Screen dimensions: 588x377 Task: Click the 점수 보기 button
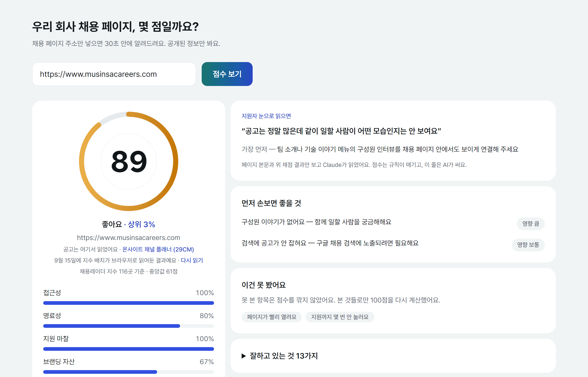point(227,74)
